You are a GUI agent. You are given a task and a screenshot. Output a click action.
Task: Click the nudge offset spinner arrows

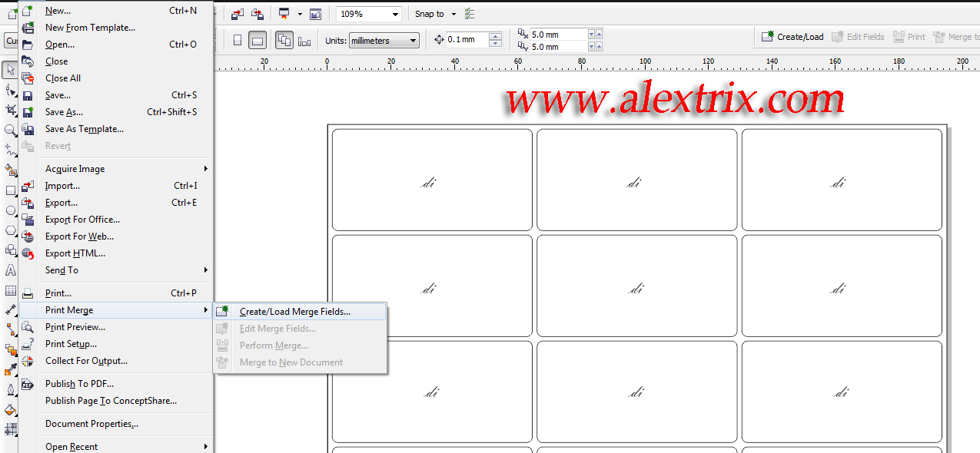click(x=496, y=40)
